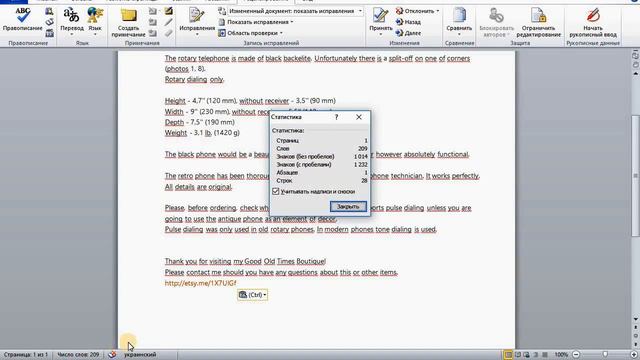Click the research icon beside Правописание

click(x=49, y=11)
